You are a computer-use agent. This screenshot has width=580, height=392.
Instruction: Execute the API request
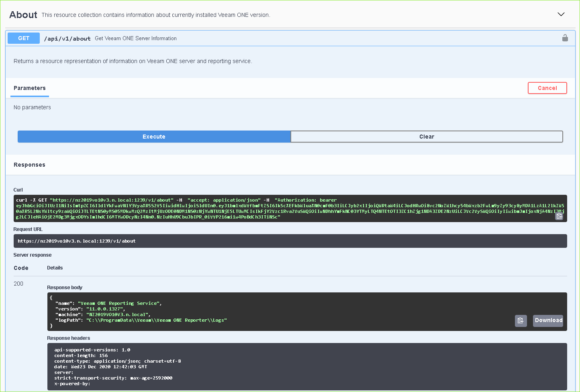point(154,137)
